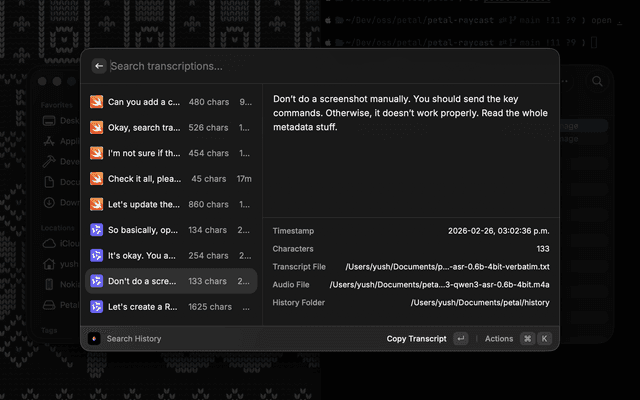This screenshot has width=640, height=400.
Task: Click the Enter key icon beside Copy Transcript
Action: point(460,339)
